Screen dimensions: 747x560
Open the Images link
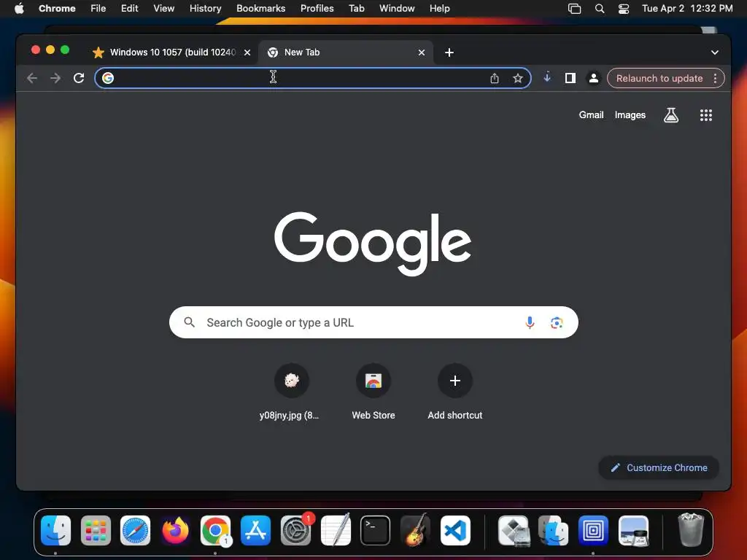(x=630, y=114)
